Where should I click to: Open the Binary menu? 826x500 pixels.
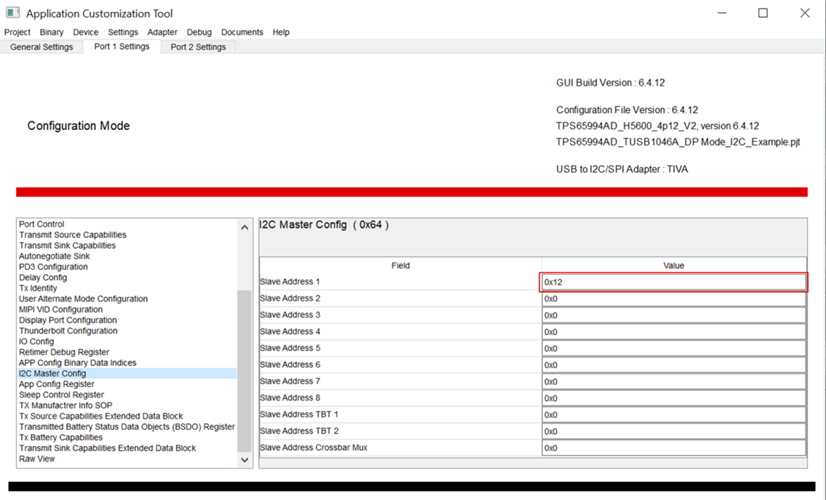[51, 32]
